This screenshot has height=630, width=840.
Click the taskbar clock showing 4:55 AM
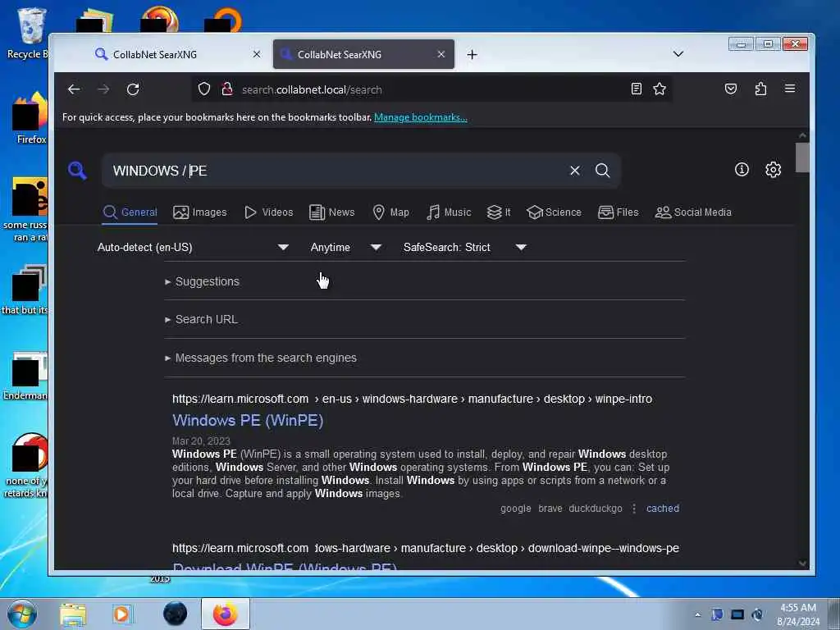tap(798, 614)
